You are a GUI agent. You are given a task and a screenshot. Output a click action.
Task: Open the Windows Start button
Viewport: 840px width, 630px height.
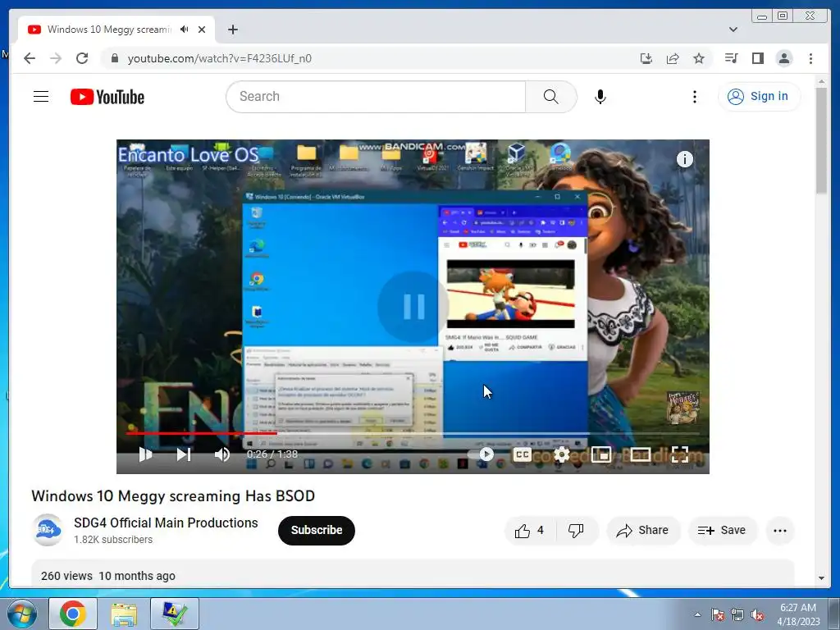pos(22,614)
